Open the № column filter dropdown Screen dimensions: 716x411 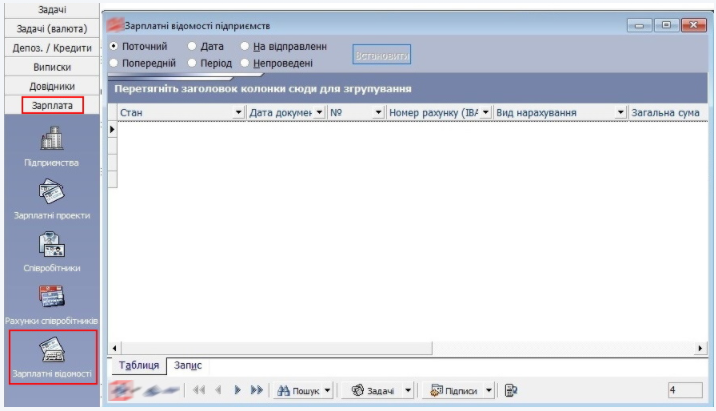378,112
